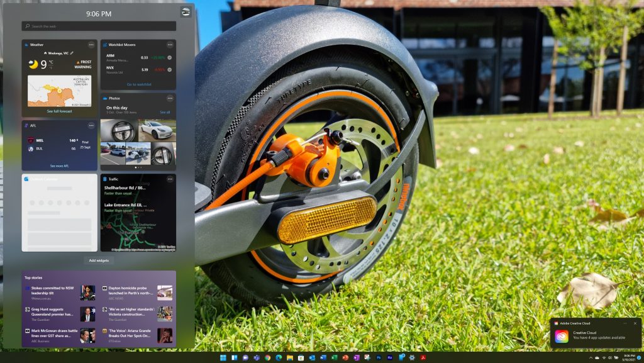Open PowerPoint on the taskbar
Image resolution: width=644 pixels, height=363 pixels.
345,358
